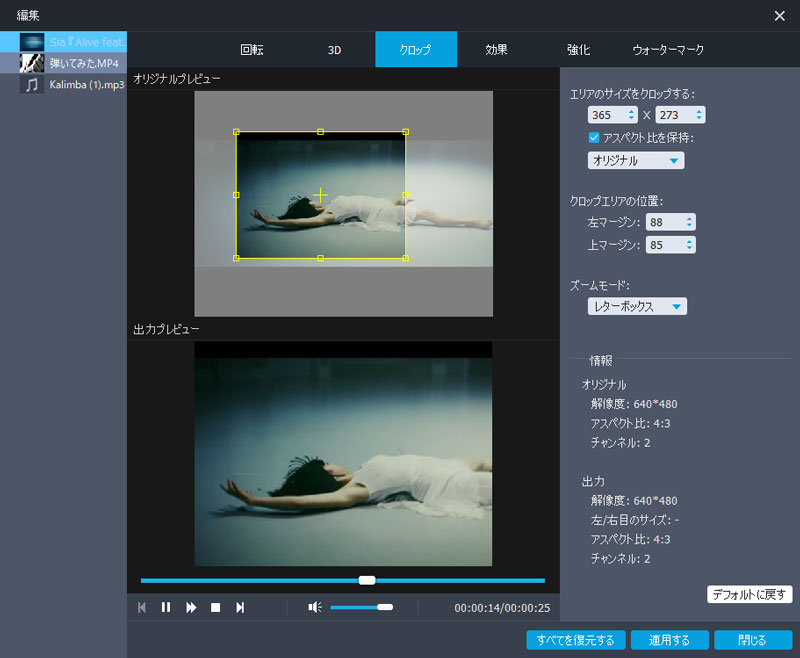Screen dimensions: 800x658
Task: Skip to next frame button
Action: tap(240, 608)
